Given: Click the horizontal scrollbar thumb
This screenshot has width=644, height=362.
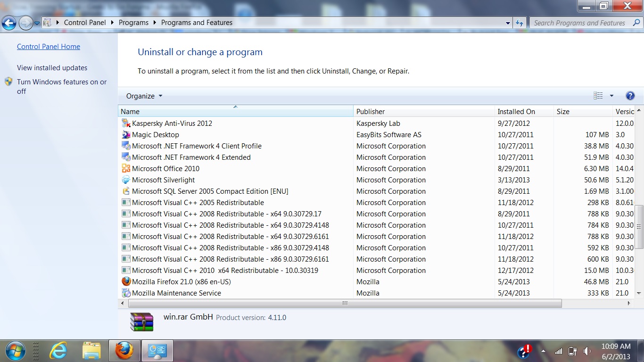Looking at the screenshot, I should point(345,303).
